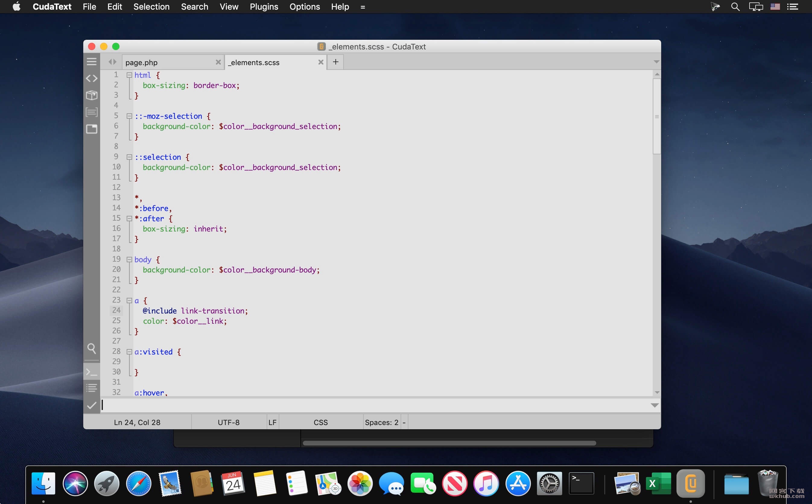Open the App Store Dock icon
Image resolution: width=812 pixels, height=504 pixels.
point(518,483)
